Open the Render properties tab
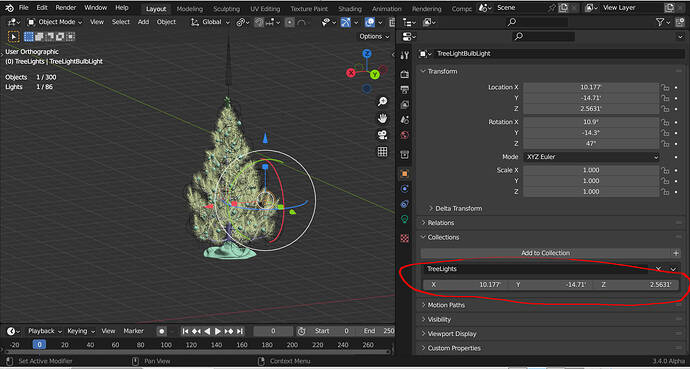690x369 pixels. (404, 75)
